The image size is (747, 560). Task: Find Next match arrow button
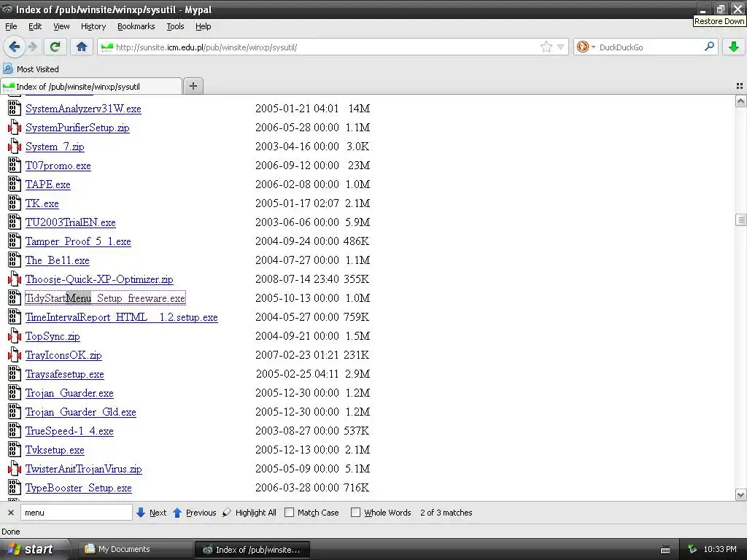click(x=151, y=513)
